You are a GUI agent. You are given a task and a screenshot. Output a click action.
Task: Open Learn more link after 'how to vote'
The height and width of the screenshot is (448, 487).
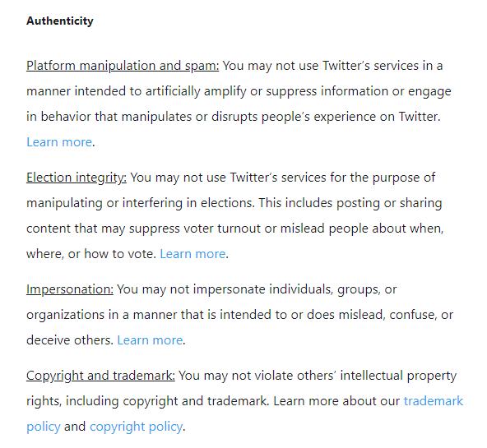tap(192, 254)
